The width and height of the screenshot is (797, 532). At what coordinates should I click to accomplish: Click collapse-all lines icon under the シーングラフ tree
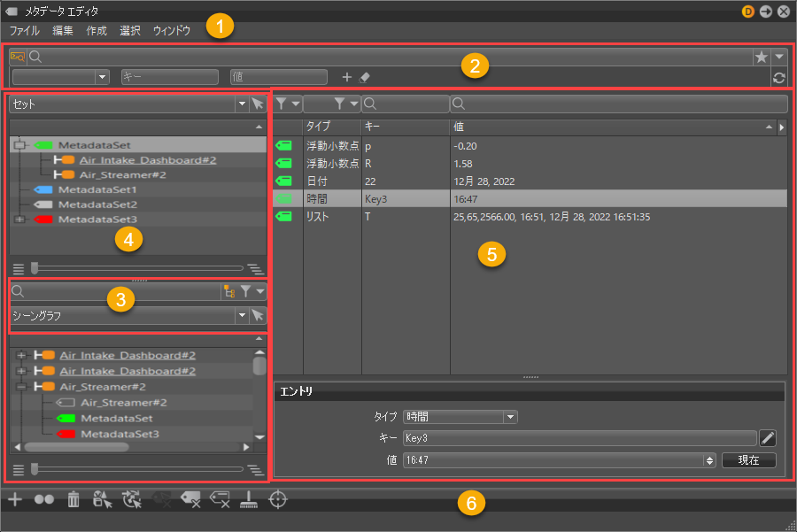(19, 470)
